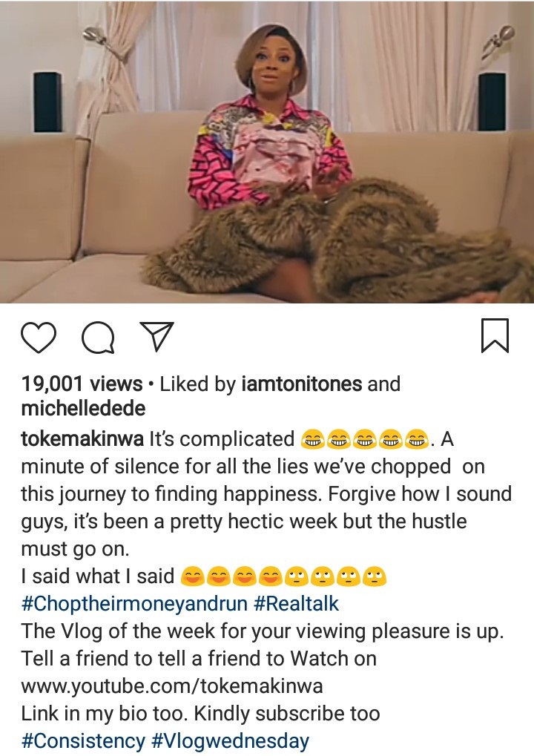Open the michelledede profile
The width and height of the screenshot is (534, 756).
pos(83,408)
